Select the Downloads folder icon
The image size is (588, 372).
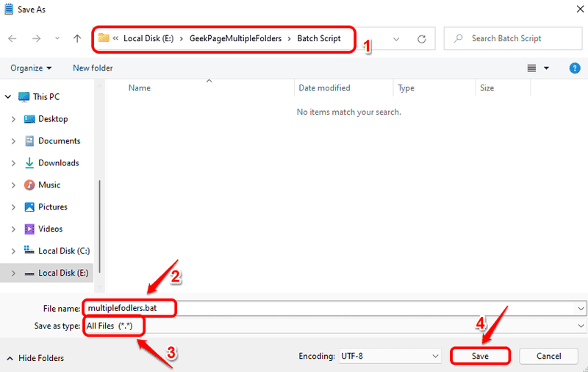[x=29, y=163]
